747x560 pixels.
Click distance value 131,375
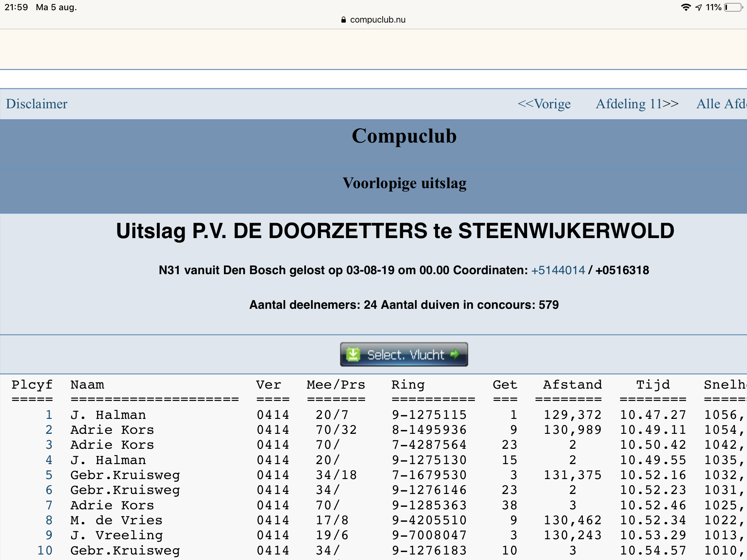pos(573,475)
